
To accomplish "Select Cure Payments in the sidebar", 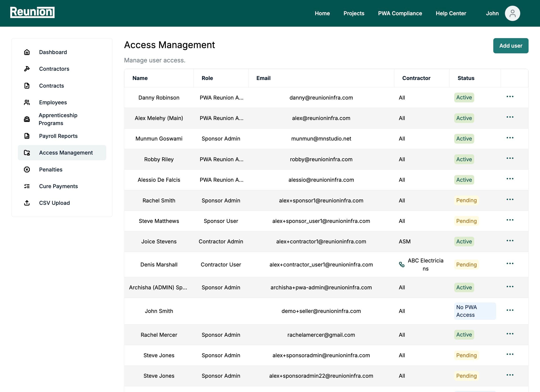I will (x=58, y=186).
